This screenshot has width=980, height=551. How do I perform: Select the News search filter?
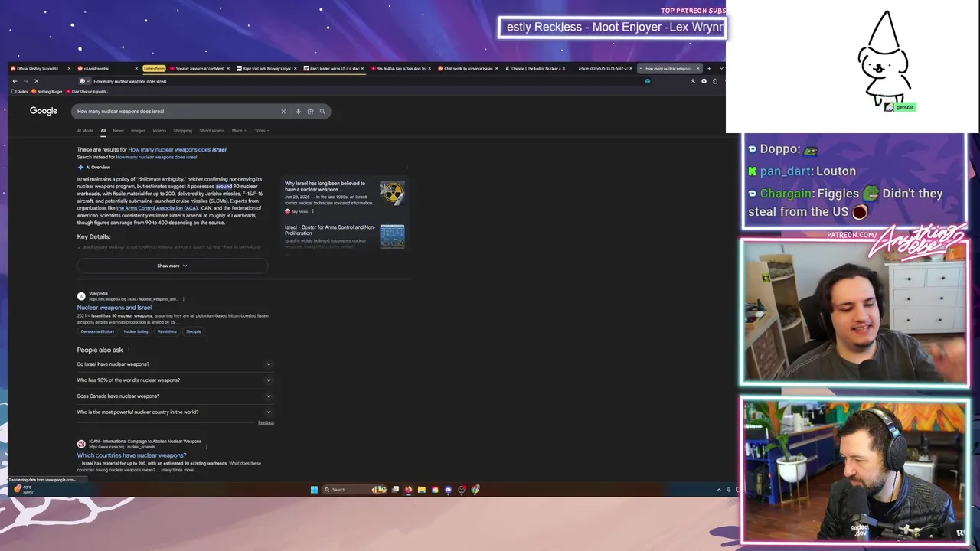click(118, 131)
